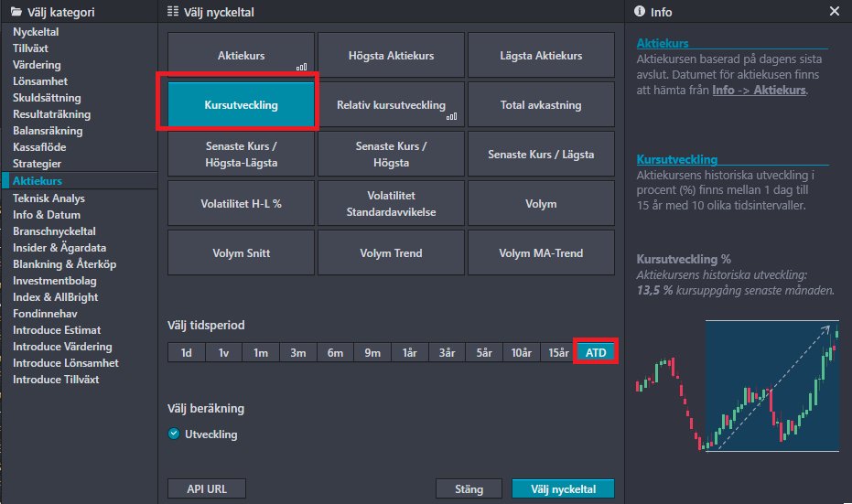
Task: Open the Info & Datum category
Action: click(47, 215)
